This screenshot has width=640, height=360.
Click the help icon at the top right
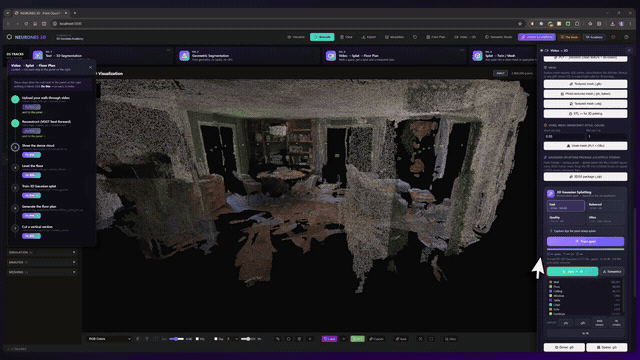[626, 37]
